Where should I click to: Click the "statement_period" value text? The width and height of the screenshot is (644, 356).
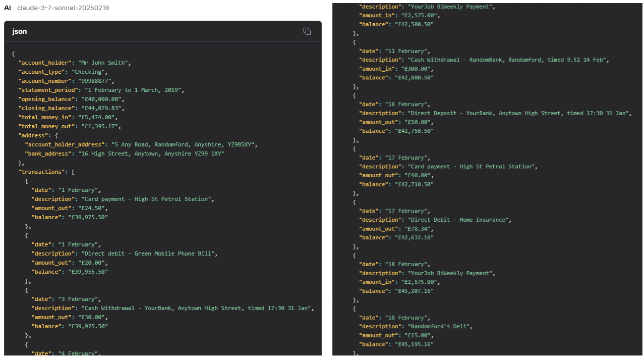tap(134, 90)
